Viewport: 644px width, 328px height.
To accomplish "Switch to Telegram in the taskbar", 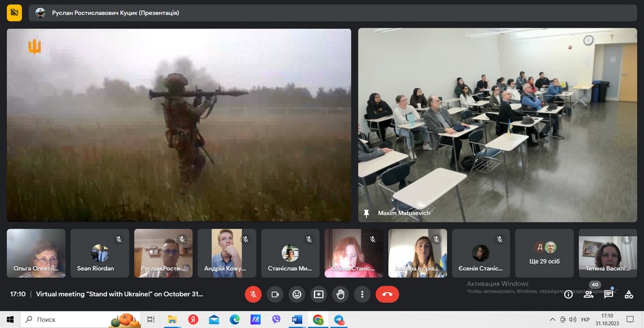I will (x=340, y=320).
